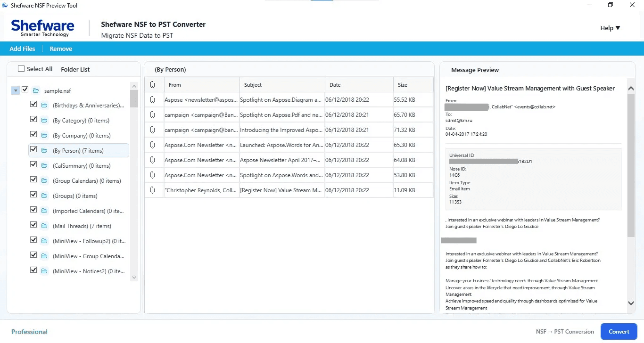Screen dimensions: 644x343
Task: Uncheck the (MiniView - Notices2) folder checkbox
Action: tap(33, 270)
